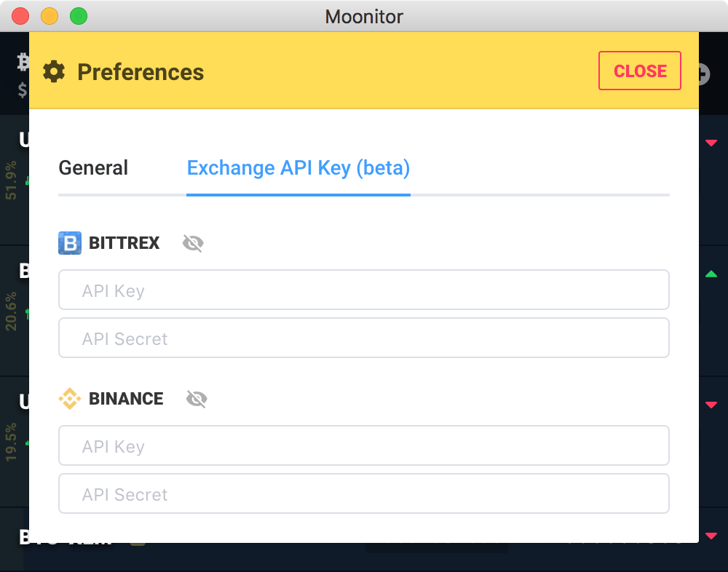Toggle visibility of the Bittrex API credentials
The height and width of the screenshot is (572, 728).
[x=191, y=243]
